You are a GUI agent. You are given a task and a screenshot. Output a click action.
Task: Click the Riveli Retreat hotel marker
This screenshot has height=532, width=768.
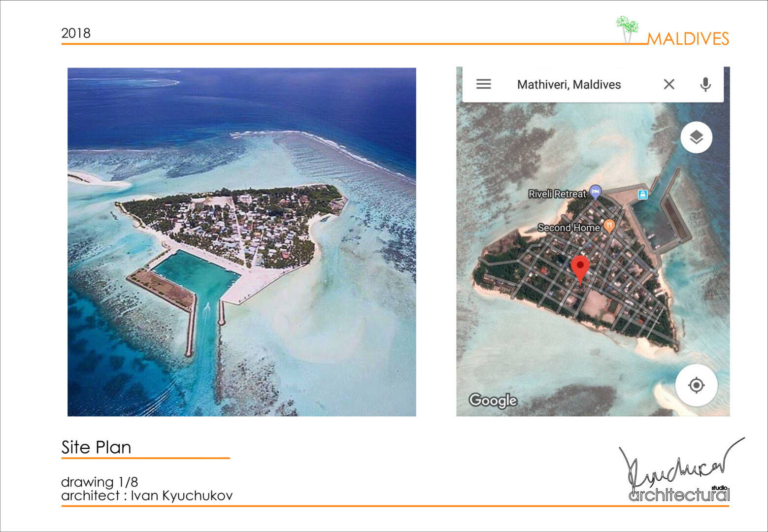point(596,191)
